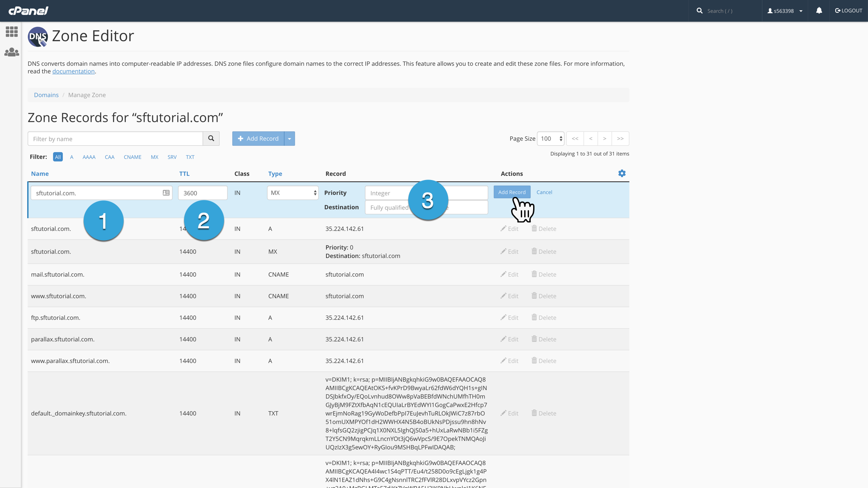Click the blue Add Record toolbar button
This screenshot has width=868, height=488.
coord(258,139)
